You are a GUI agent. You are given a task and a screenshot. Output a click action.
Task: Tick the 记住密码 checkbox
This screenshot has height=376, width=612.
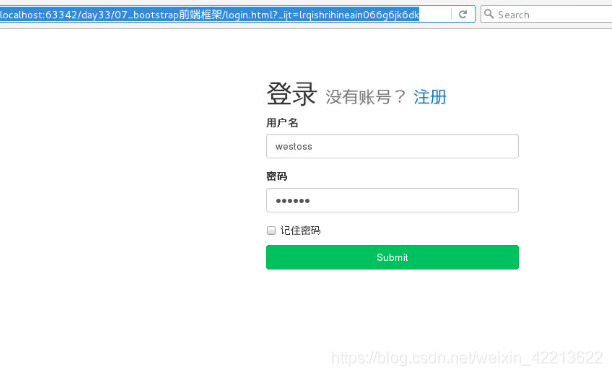[x=271, y=230]
